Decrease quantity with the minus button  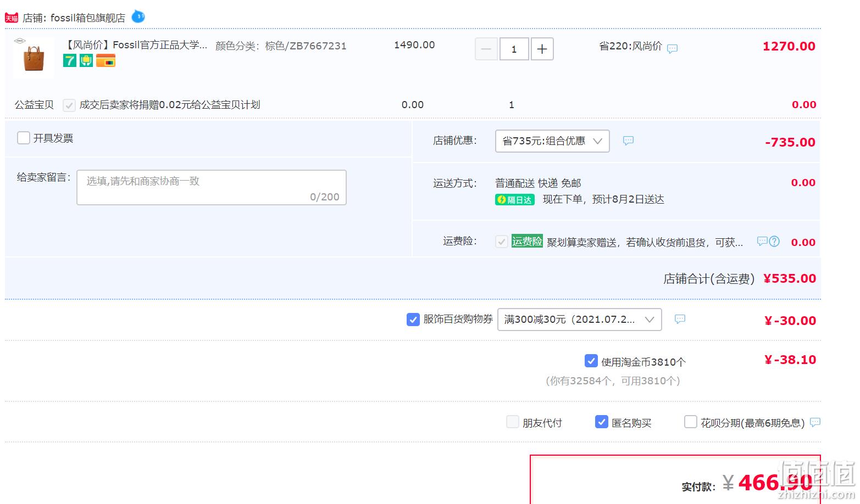click(x=486, y=49)
